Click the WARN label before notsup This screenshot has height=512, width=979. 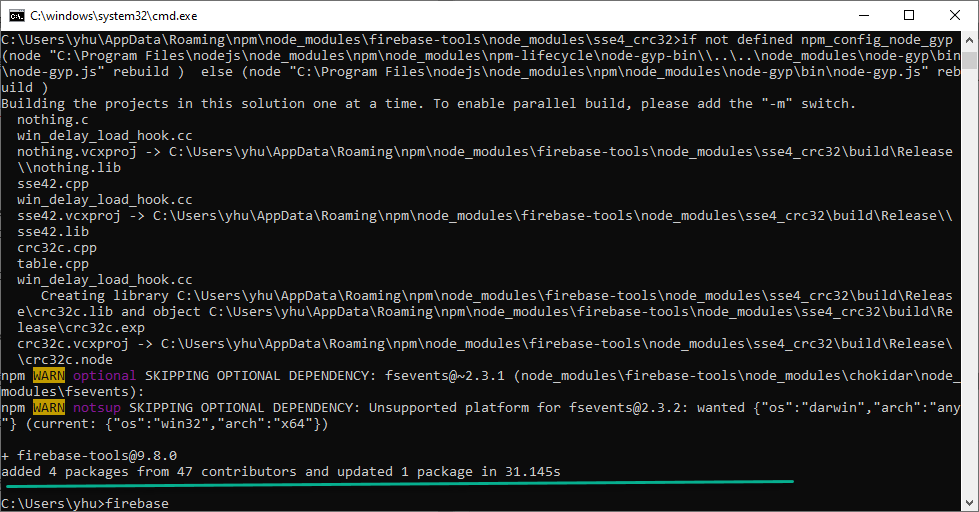pyautogui.click(x=49, y=408)
